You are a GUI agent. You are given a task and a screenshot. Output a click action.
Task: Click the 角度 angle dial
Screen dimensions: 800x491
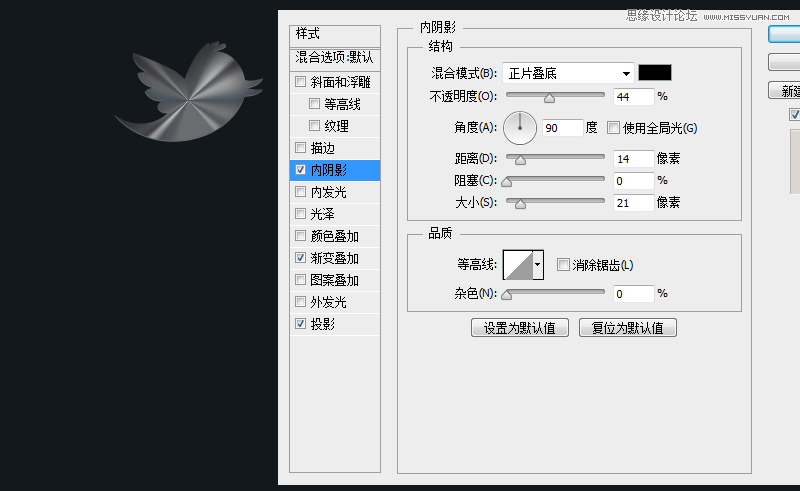pyautogui.click(x=520, y=128)
